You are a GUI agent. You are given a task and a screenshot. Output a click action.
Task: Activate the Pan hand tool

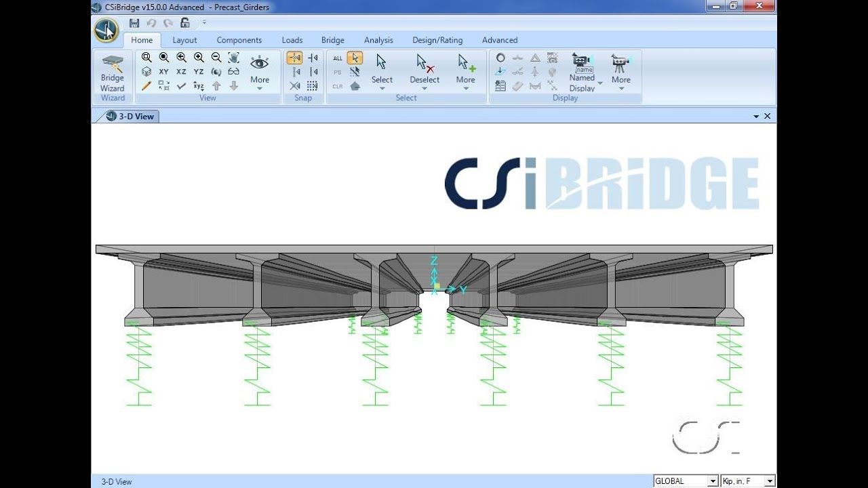pyautogui.click(x=233, y=58)
